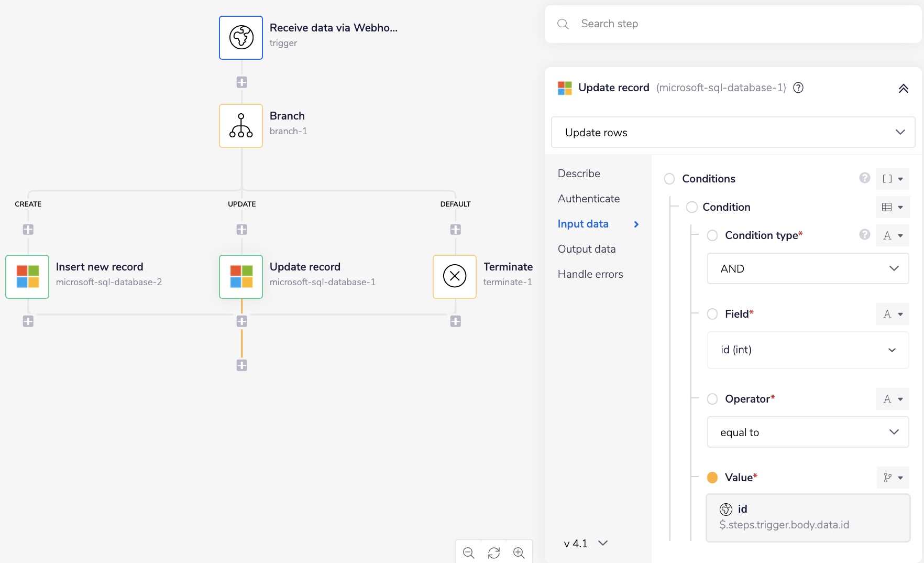Open the v 4.1 version selector
This screenshot has height=563, width=924.
coord(586,544)
